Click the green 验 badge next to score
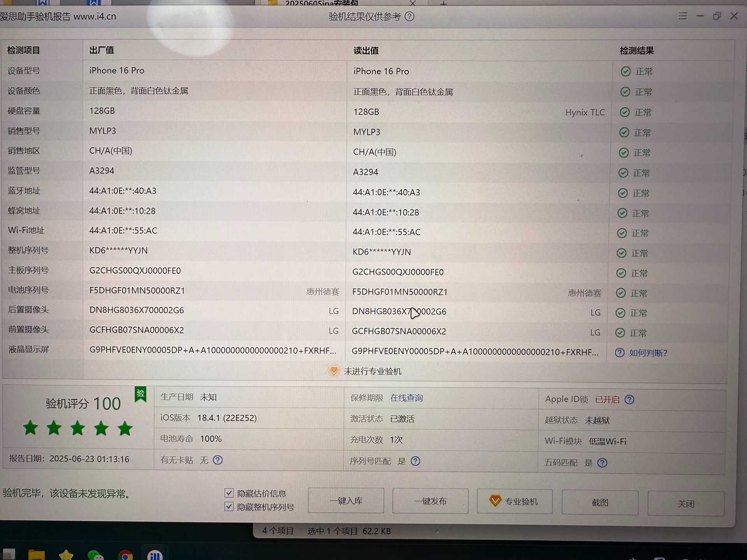 [x=140, y=394]
